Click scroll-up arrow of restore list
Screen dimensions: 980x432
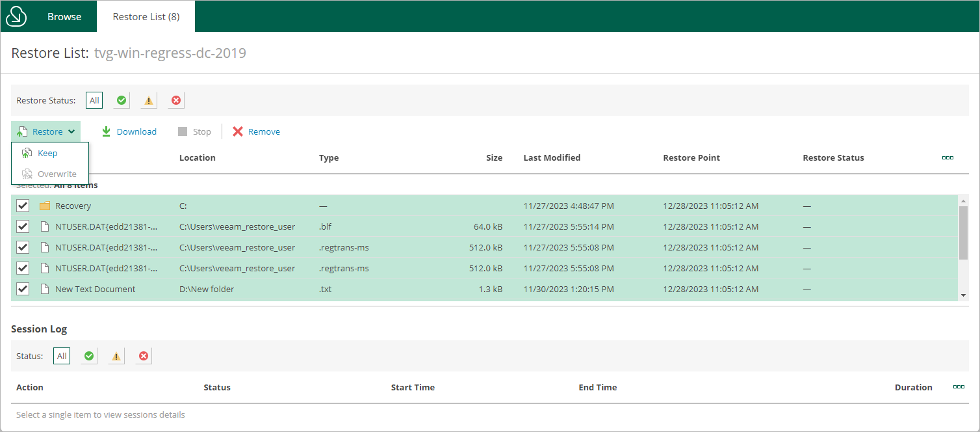tap(963, 200)
